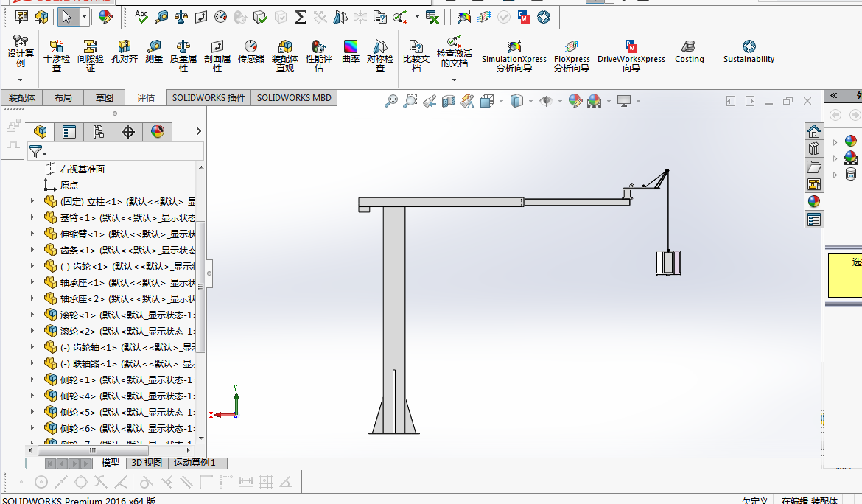Open the Sustainability tool

749,52
